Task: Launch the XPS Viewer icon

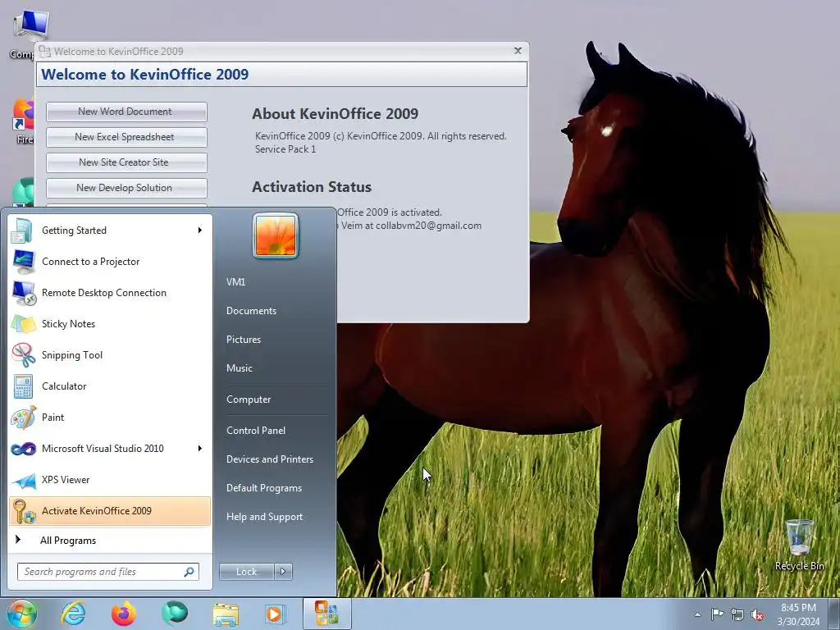Action: point(23,479)
